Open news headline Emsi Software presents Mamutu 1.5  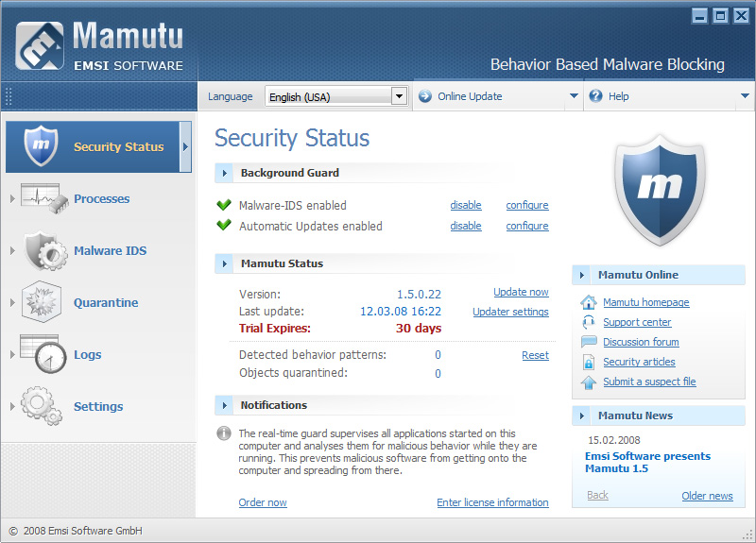(x=647, y=462)
